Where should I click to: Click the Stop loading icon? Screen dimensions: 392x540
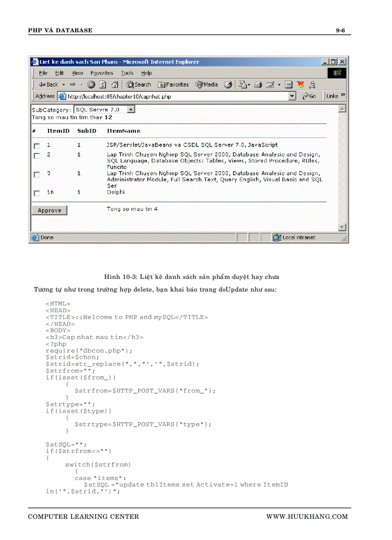tap(91, 84)
